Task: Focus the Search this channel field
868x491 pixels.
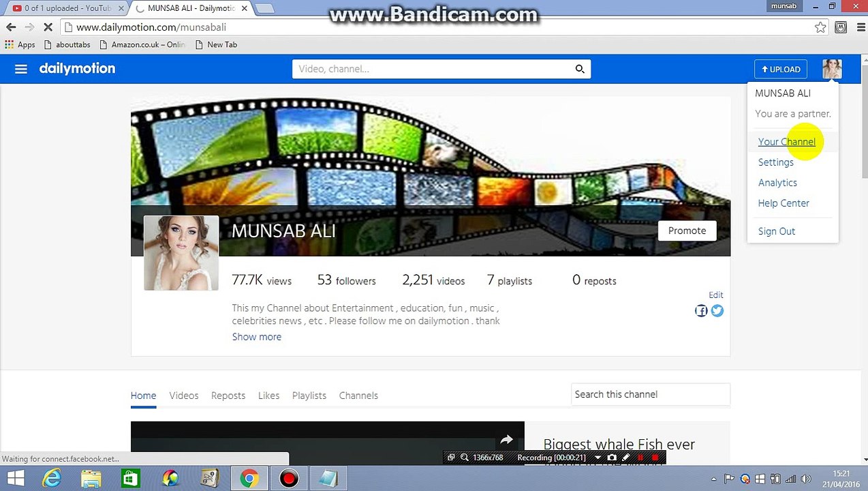Action: [650, 394]
